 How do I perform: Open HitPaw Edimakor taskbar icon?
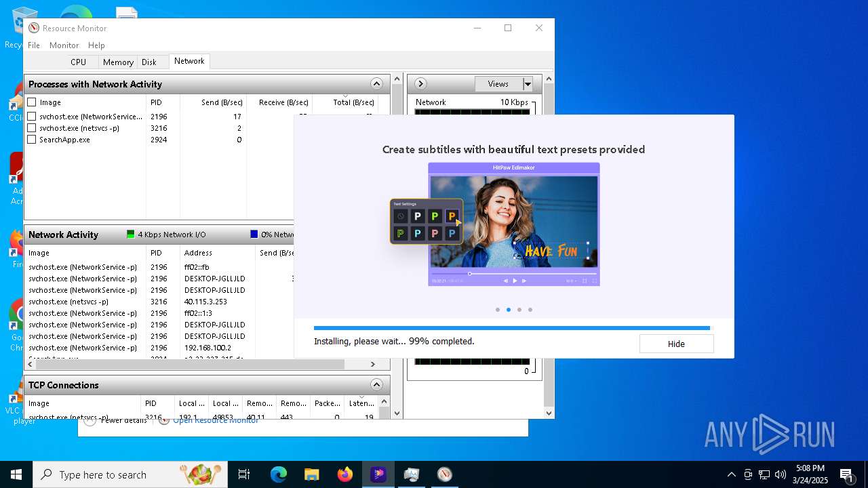pos(378,474)
